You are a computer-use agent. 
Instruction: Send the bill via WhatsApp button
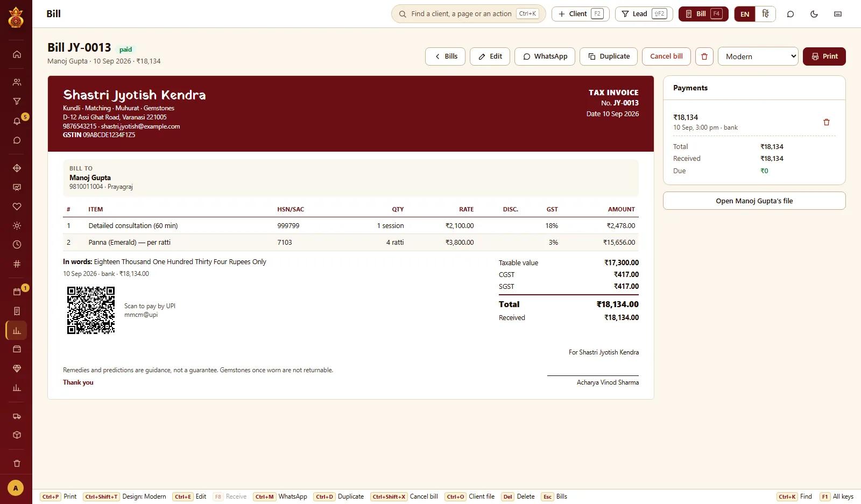pyautogui.click(x=545, y=56)
